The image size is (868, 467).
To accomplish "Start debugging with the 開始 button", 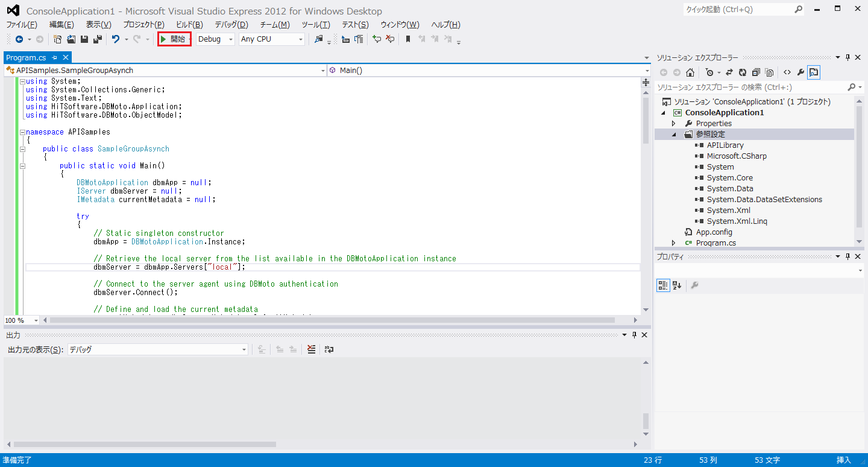I will pos(174,39).
